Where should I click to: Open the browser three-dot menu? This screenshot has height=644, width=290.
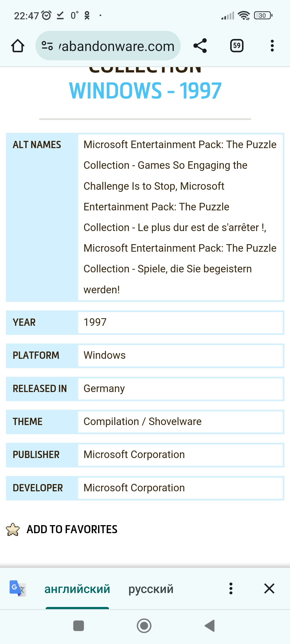coord(272,46)
